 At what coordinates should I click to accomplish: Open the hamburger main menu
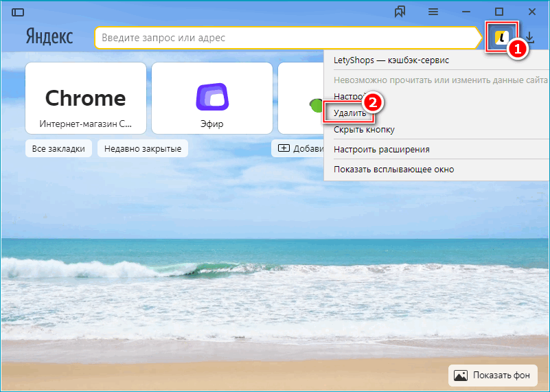tap(433, 12)
